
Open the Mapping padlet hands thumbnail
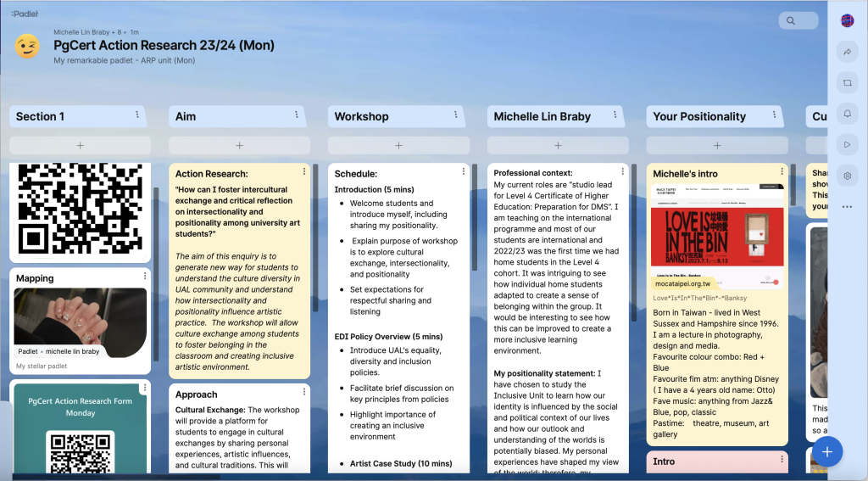[x=81, y=322]
